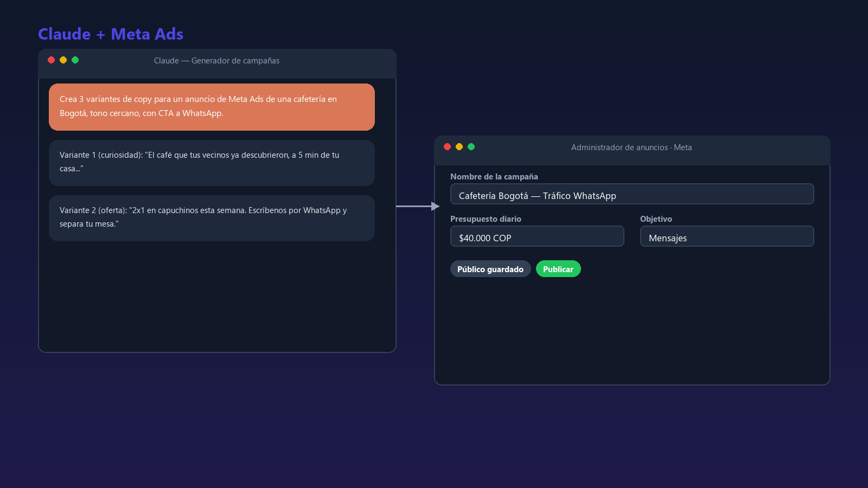Select the Variante 1 (curiosidad) response message
The width and height of the screenshot is (868, 488).
(x=212, y=163)
